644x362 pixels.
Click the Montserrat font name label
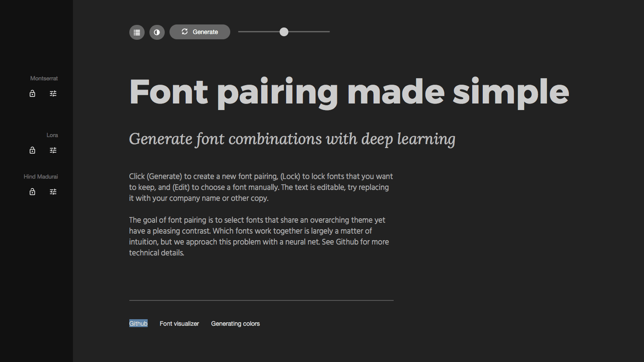pyautogui.click(x=44, y=79)
